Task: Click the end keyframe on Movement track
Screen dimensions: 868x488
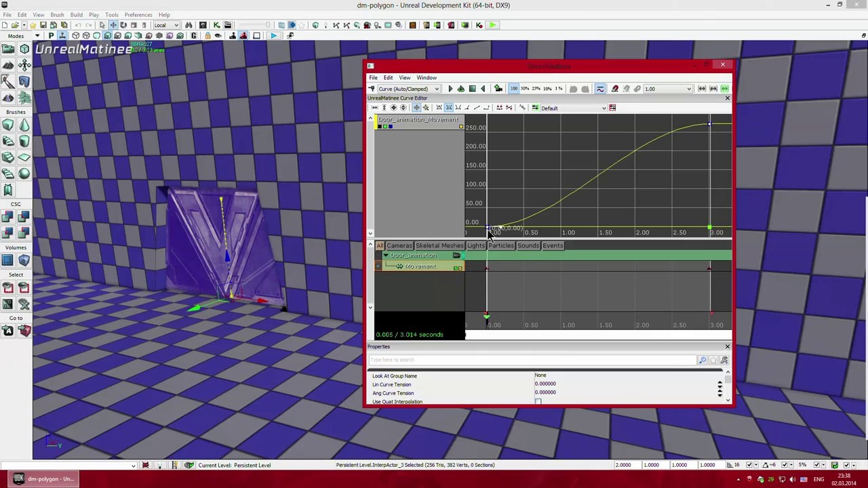Action: pos(709,268)
